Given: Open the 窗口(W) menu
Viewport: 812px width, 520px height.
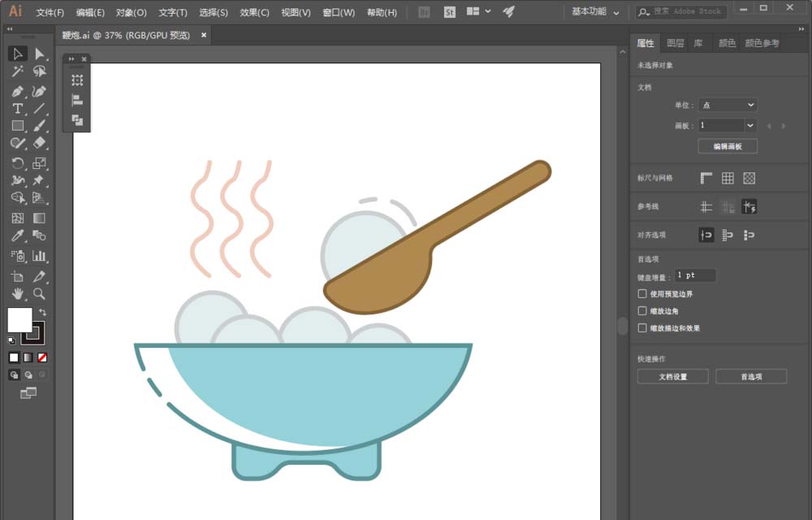Looking at the screenshot, I should click(x=339, y=12).
